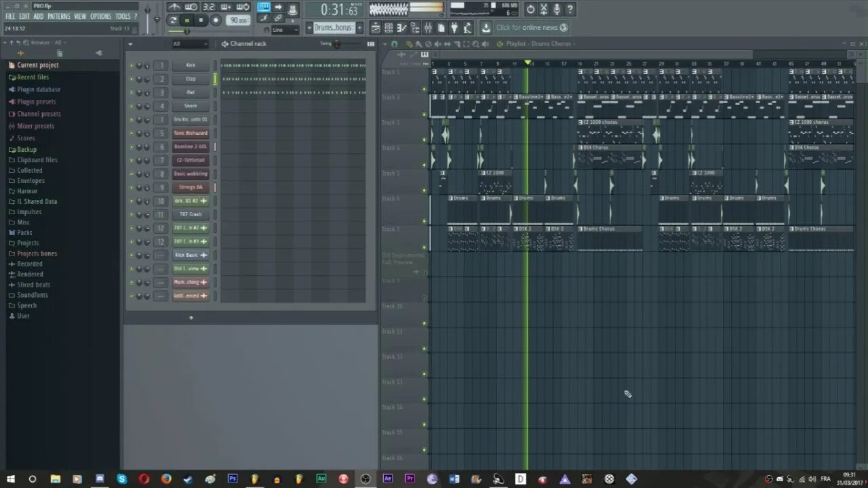Image resolution: width=868 pixels, height=488 pixels.
Task: Open the PATTERNS menu
Action: click(59, 16)
